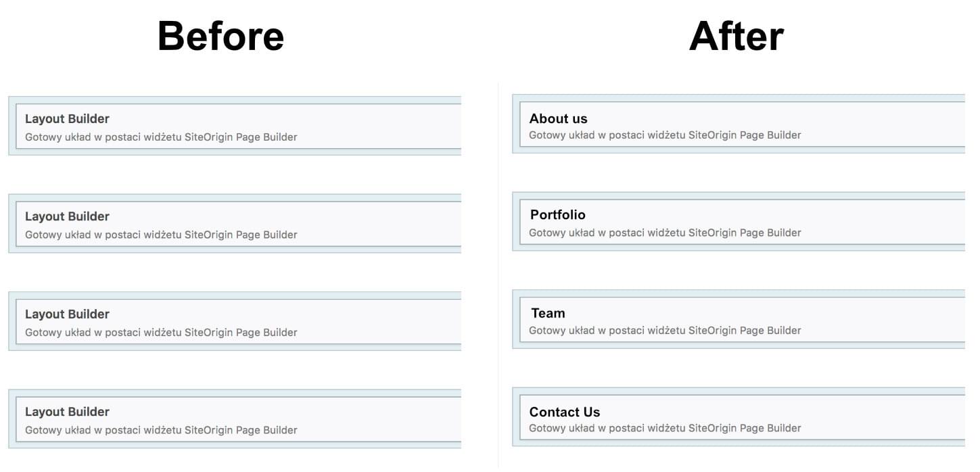Click the description text under the Team widget

[x=665, y=330]
